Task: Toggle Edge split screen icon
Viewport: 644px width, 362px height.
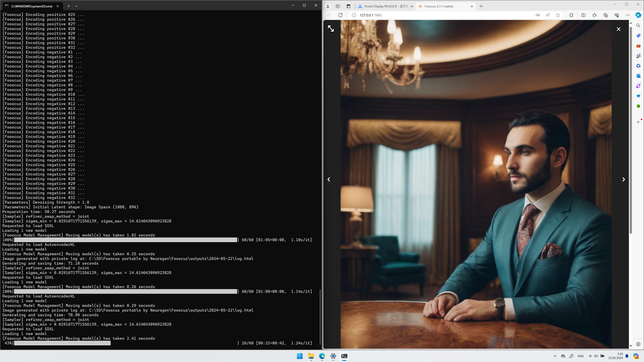Action: click(x=583, y=15)
